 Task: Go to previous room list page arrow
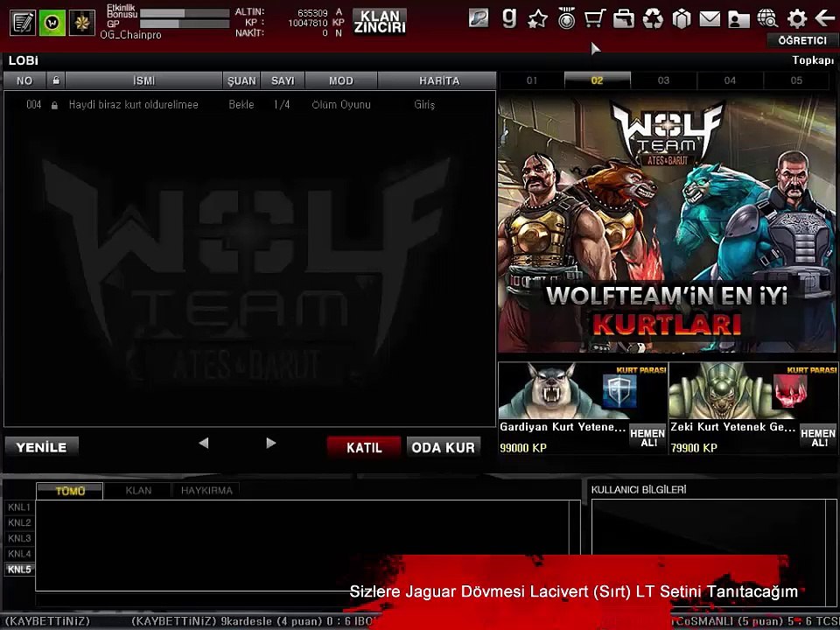tap(204, 443)
